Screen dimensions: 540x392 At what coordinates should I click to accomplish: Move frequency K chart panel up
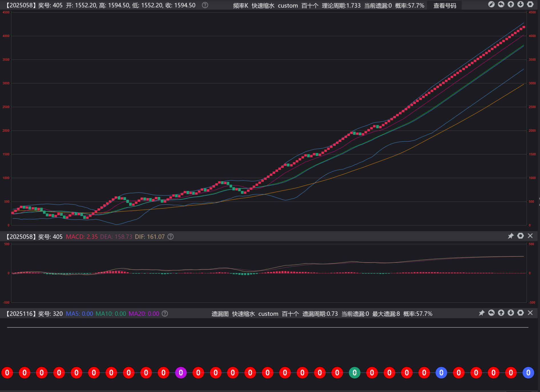pyautogui.click(x=511, y=5)
